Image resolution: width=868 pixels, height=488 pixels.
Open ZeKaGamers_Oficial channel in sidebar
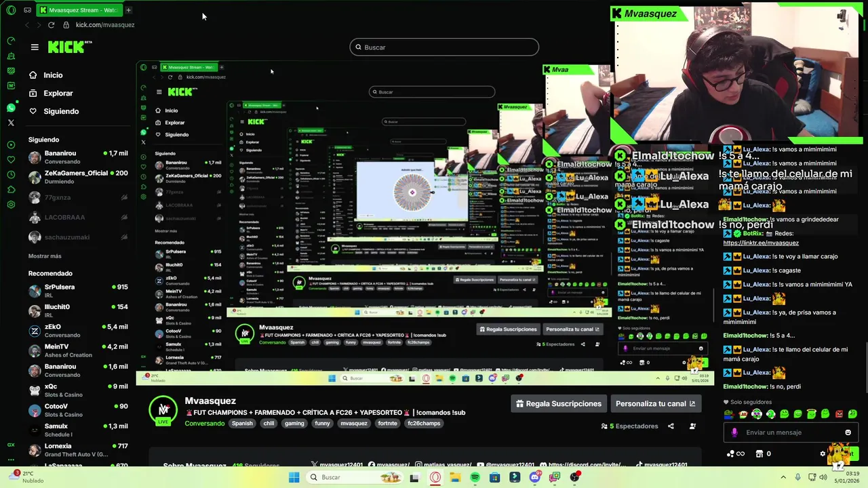[x=78, y=177]
